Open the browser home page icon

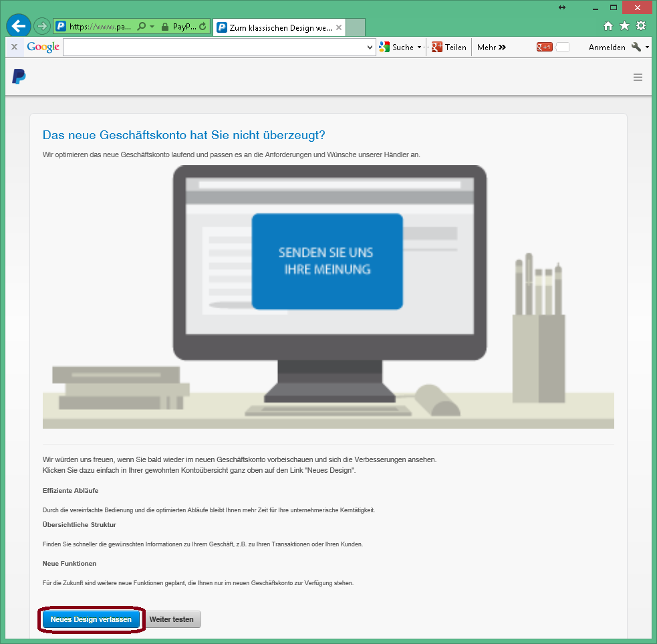pos(608,26)
